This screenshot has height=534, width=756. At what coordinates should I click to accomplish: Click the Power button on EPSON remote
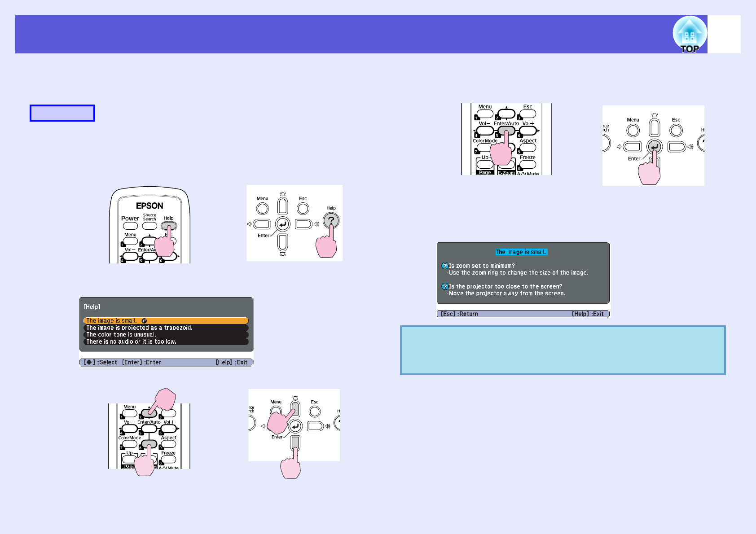click(x=130, y=226)
